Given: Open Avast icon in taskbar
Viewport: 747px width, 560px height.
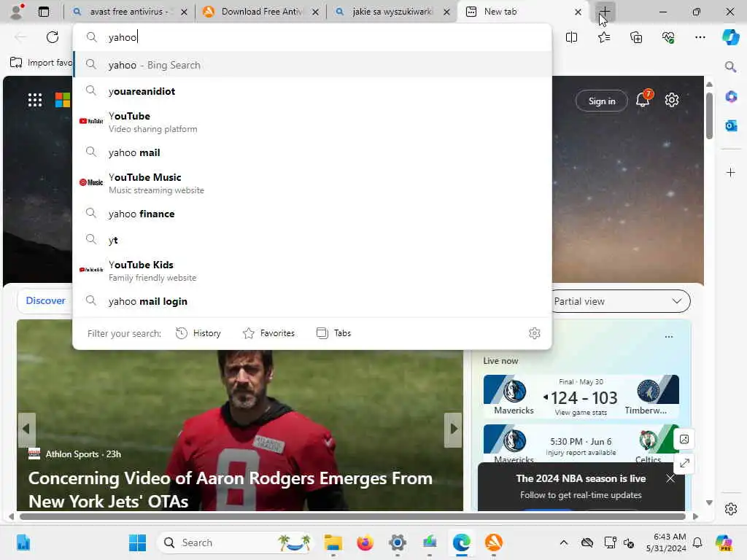Looking at the screenshot, I should pyautogui.click(x=494, y=542).
